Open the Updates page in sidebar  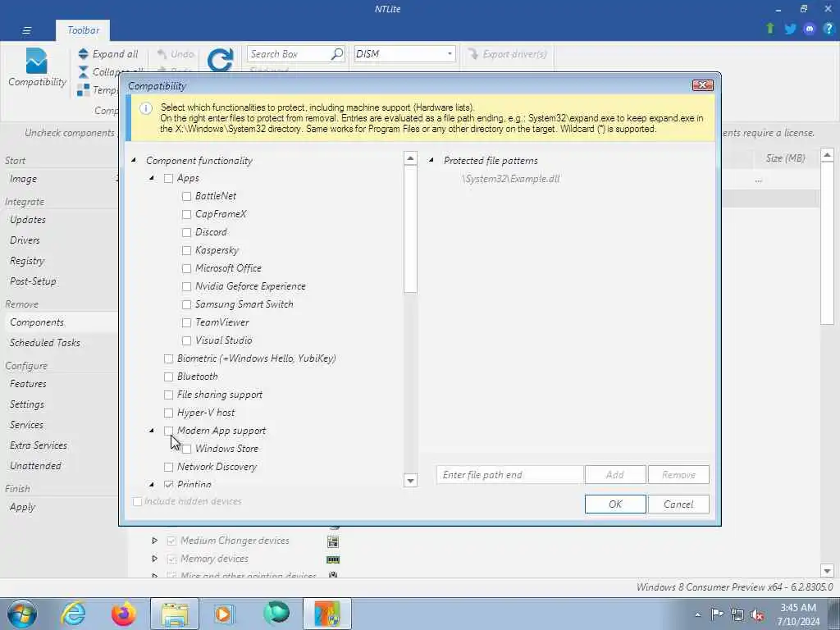pos(28,220)
